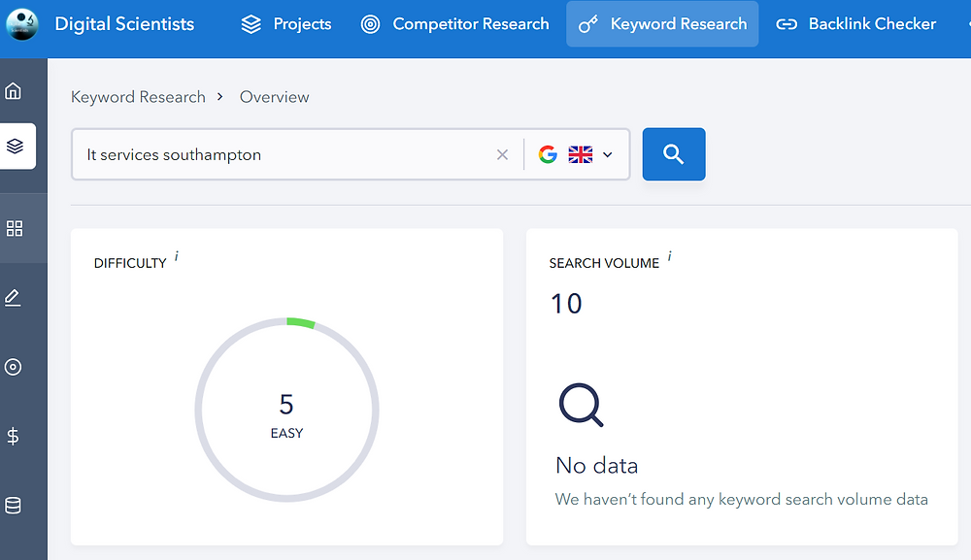Click the difficulty score circle gauge
The height and width of the screenshot is (560, 971).
click(x=286, y=410)
